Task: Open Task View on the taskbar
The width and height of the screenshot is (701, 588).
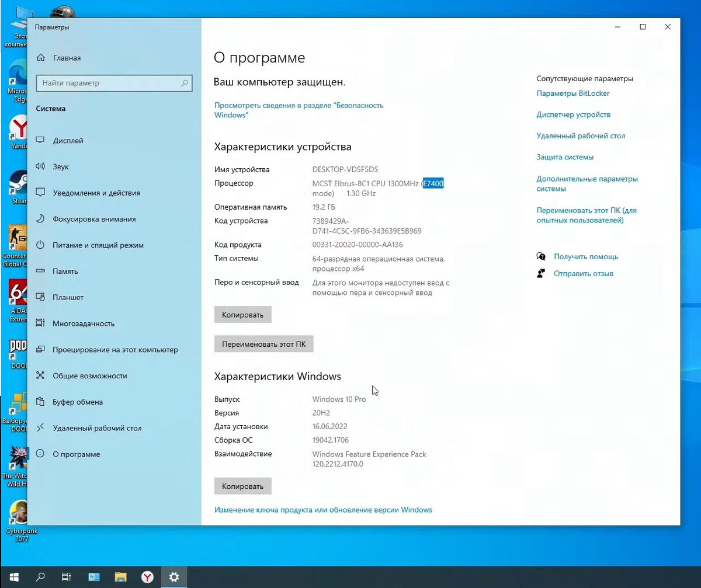Action: (67, 577)
